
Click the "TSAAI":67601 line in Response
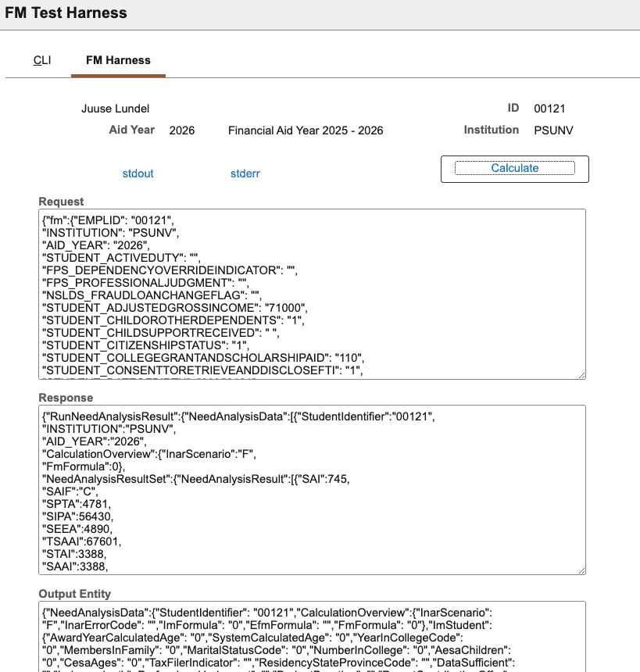(82, 542)
